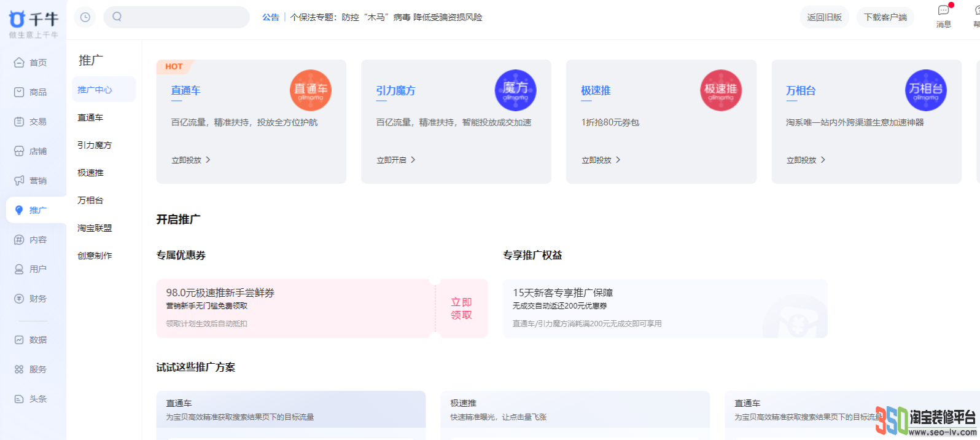This screenshot has width=980, height=440.
Task: Open the first 直通车 plan card under 试试这些推广方案
Action: [291, 415]
